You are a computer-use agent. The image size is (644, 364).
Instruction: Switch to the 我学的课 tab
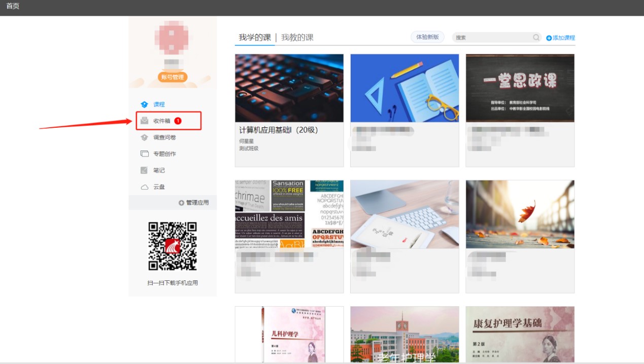click(x=255, y=38)
